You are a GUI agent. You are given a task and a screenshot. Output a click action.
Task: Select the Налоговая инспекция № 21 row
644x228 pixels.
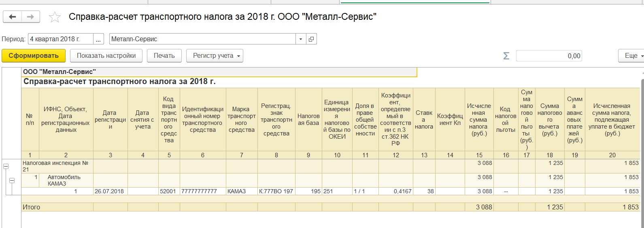[57, 166]
